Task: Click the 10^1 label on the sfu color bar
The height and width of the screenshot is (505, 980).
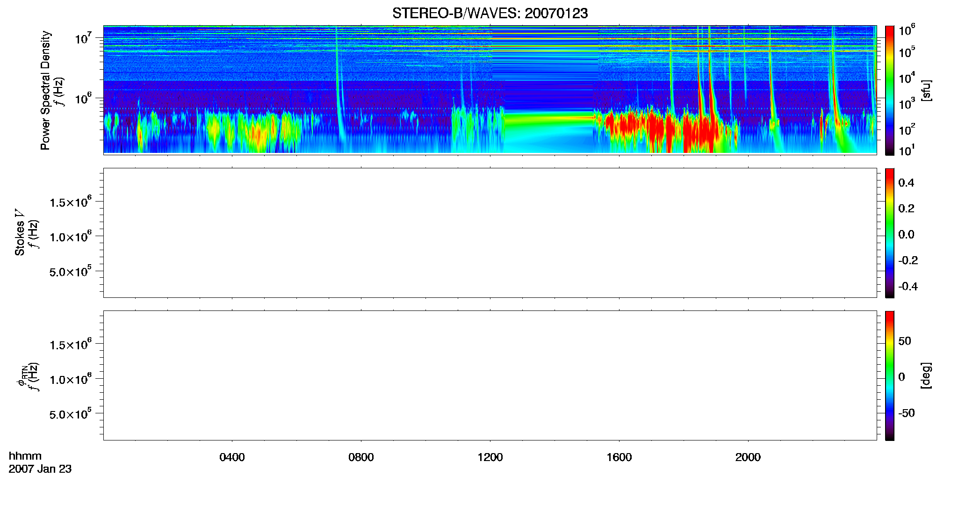Action: (x=907, y=151)
